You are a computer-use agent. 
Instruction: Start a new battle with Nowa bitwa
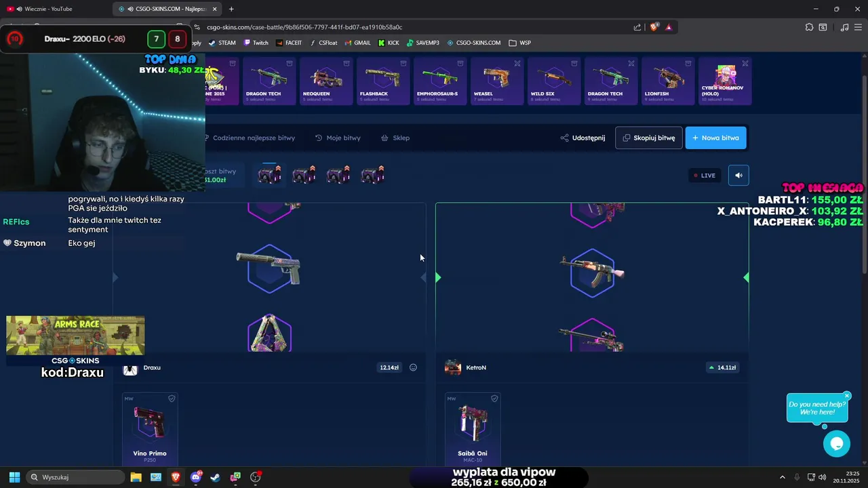tap(715, 138)
